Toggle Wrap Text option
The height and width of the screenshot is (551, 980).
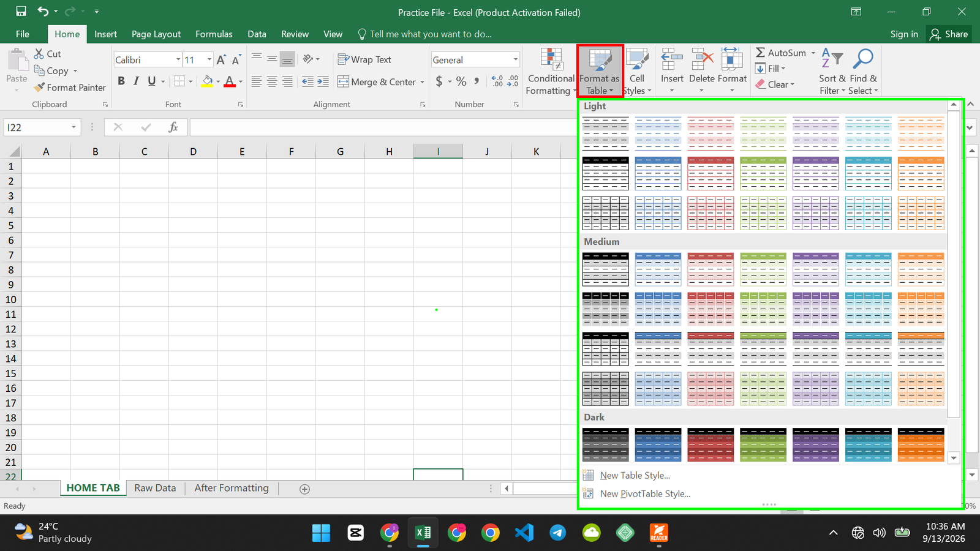364,59
